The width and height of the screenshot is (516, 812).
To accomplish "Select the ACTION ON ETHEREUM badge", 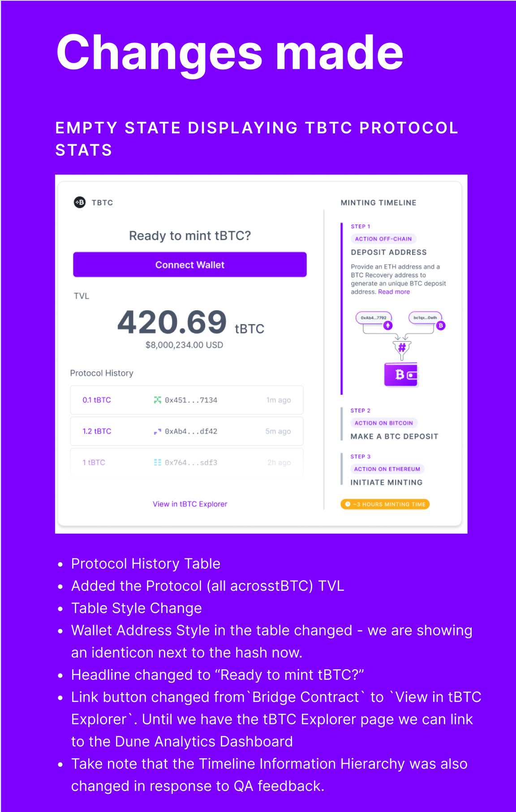I will (387, 469).
